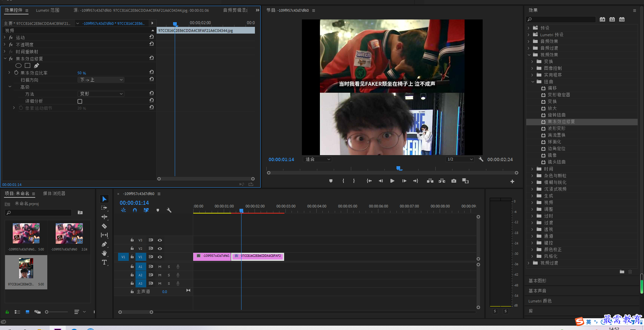Export frame with camera icon
Viewport: 644px width, 330px height.
point(454,181)
